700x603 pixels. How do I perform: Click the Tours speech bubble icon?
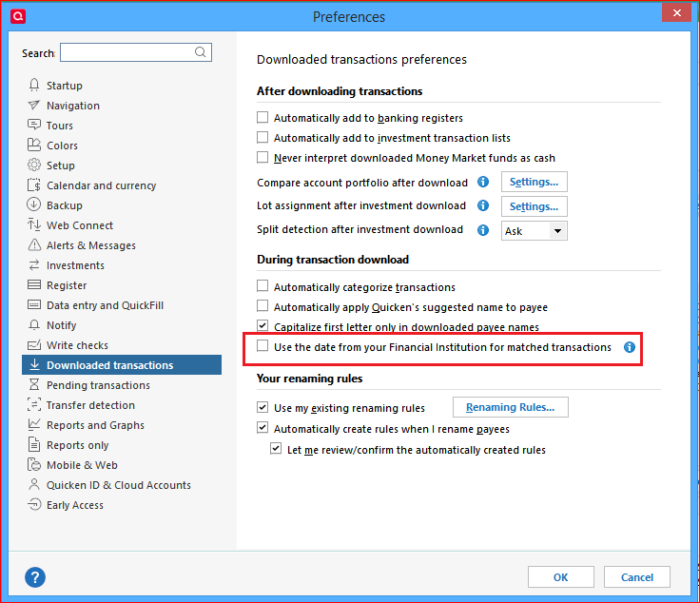34,125
